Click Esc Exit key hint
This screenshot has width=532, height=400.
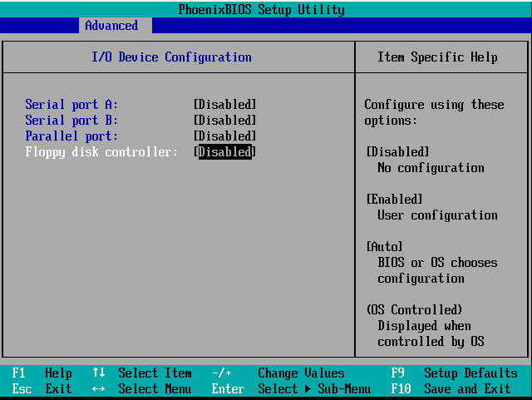click(42, 389)
